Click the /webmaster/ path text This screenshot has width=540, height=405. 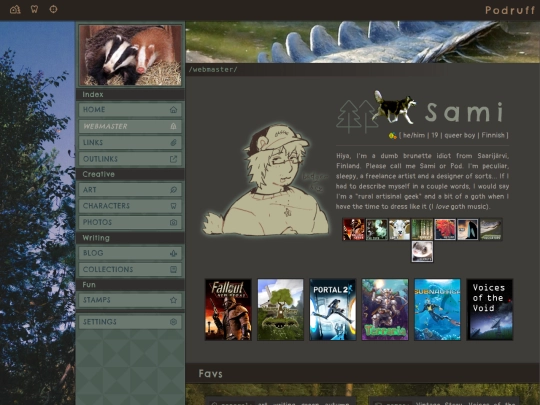coord(213,70)
